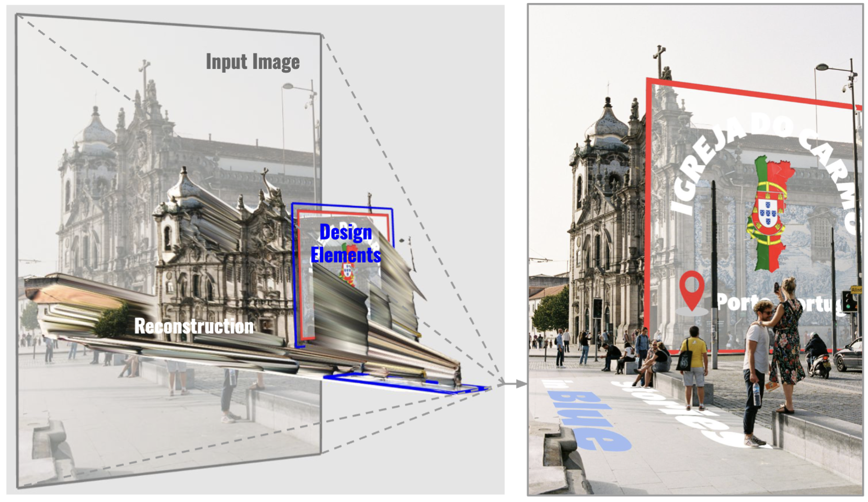The width and height of the screenshot is (868, 502).
Task: Select the white "Stories" text on the ground
Action: [675, 410]
